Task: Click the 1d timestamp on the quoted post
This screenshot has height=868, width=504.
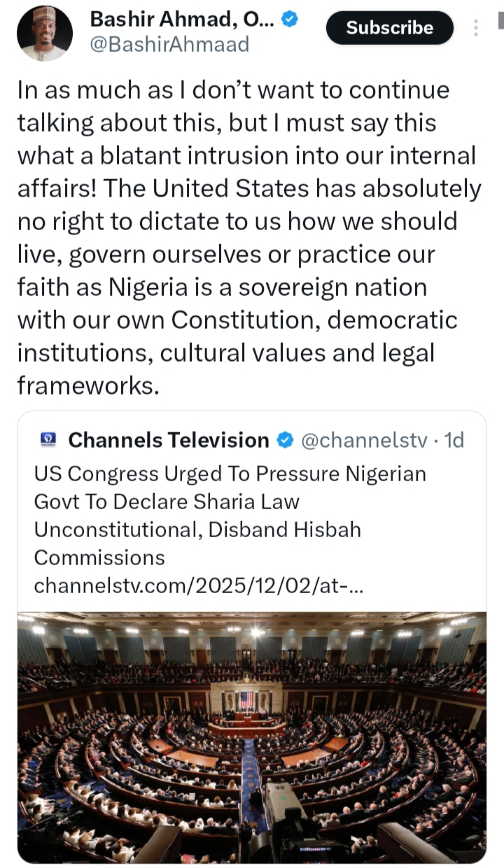Action: (x=455, y=440)
